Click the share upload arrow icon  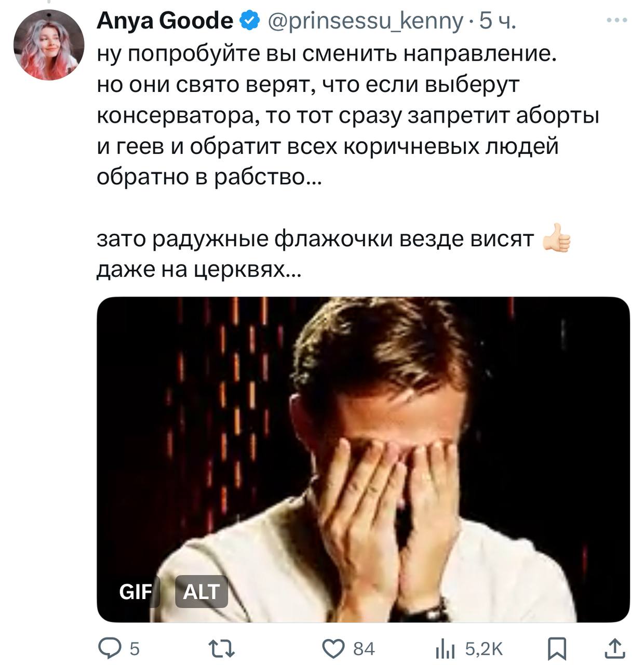[x=615, y=648]
